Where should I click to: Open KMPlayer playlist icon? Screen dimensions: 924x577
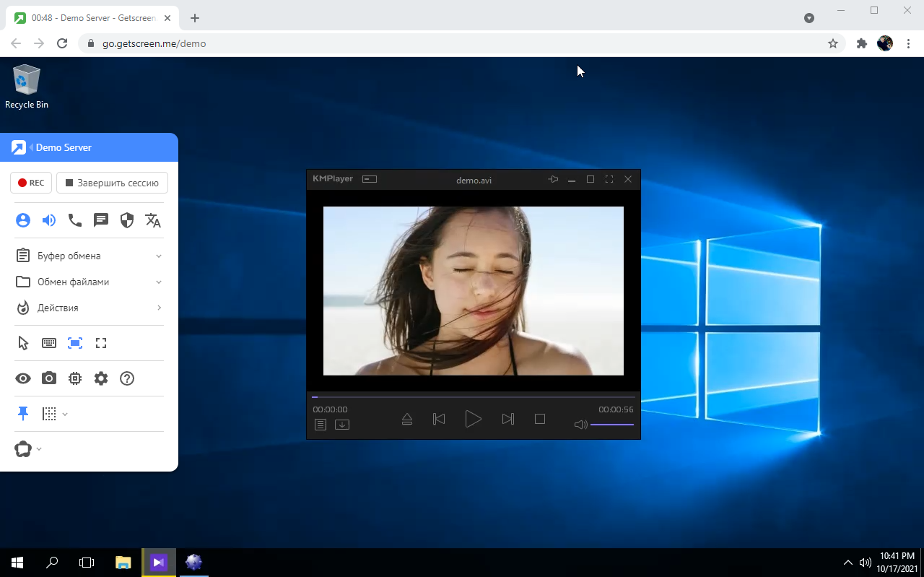click(x=321, y=425)
